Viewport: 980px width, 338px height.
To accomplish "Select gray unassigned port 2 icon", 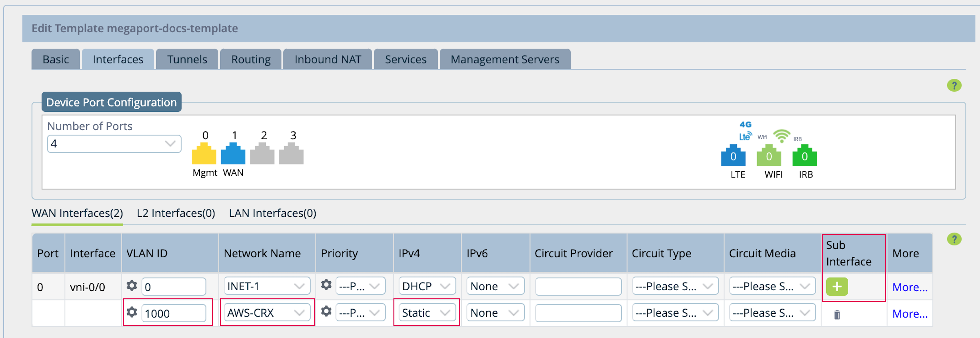I will click(262, 154).
